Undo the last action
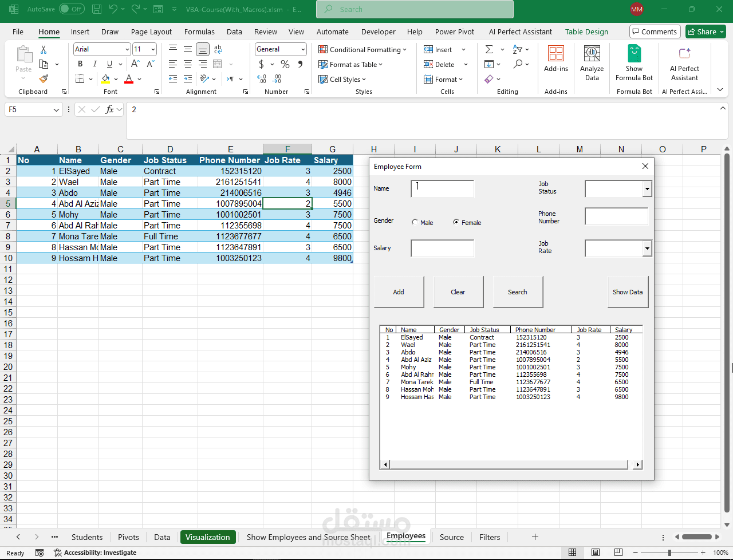The image size is (733, 560). pyautogui.click(x=113, y=9)
